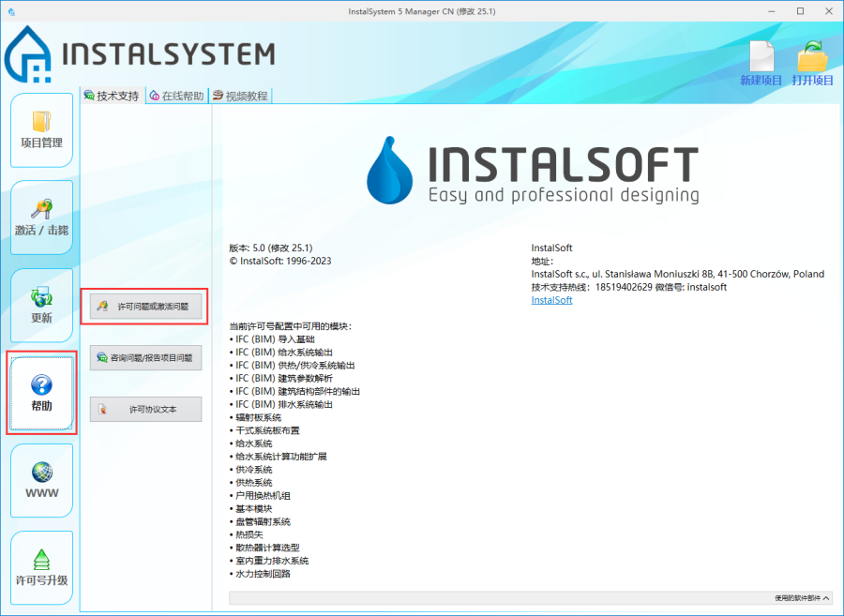
Task: Expand the 使用的软件部件 panel
Action: coord(802,598)
